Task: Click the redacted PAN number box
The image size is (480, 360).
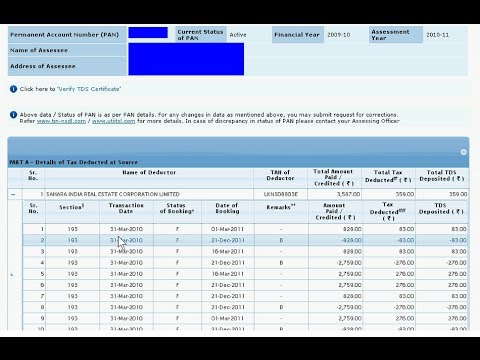Action: coord(148,33)
